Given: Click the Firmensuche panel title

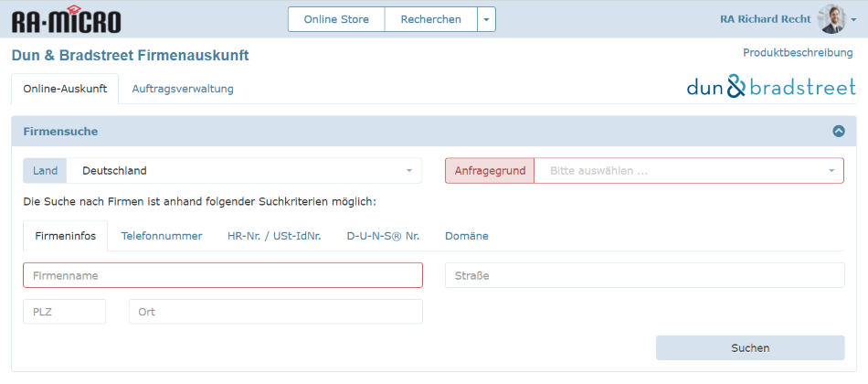Looking at the screenshot, I should [60, 132].
